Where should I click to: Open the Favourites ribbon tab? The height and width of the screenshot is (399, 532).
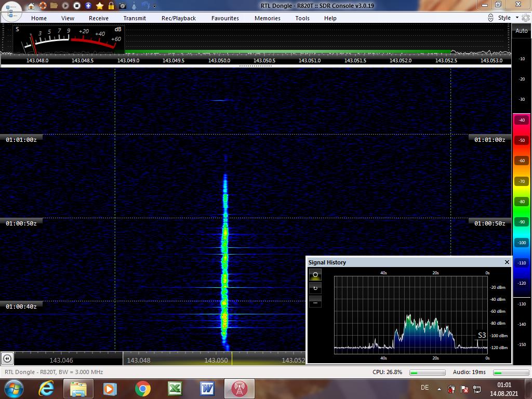coord(225,18)
